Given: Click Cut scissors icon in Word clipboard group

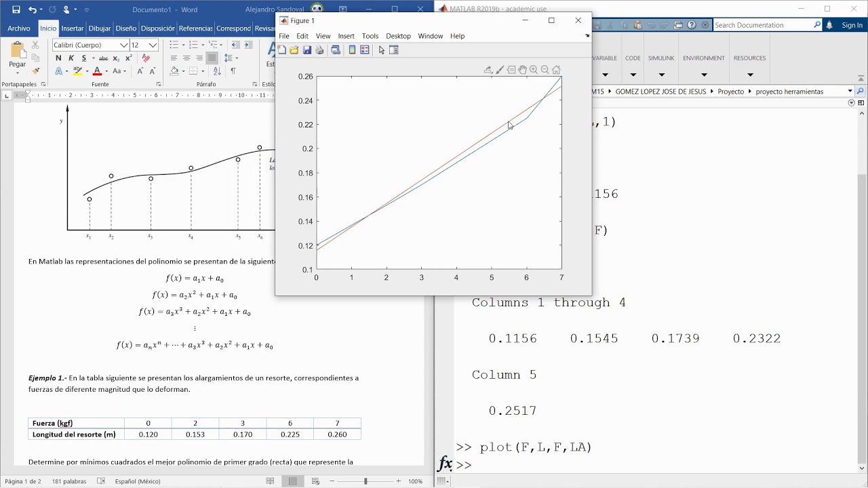Looking at the screenshot, I should (35, 45).
